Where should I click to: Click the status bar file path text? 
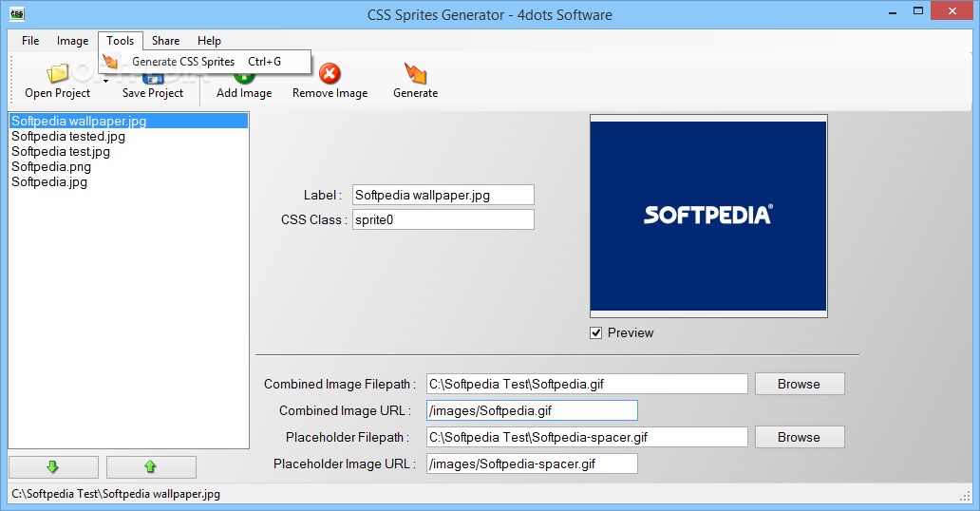[116, 494]
